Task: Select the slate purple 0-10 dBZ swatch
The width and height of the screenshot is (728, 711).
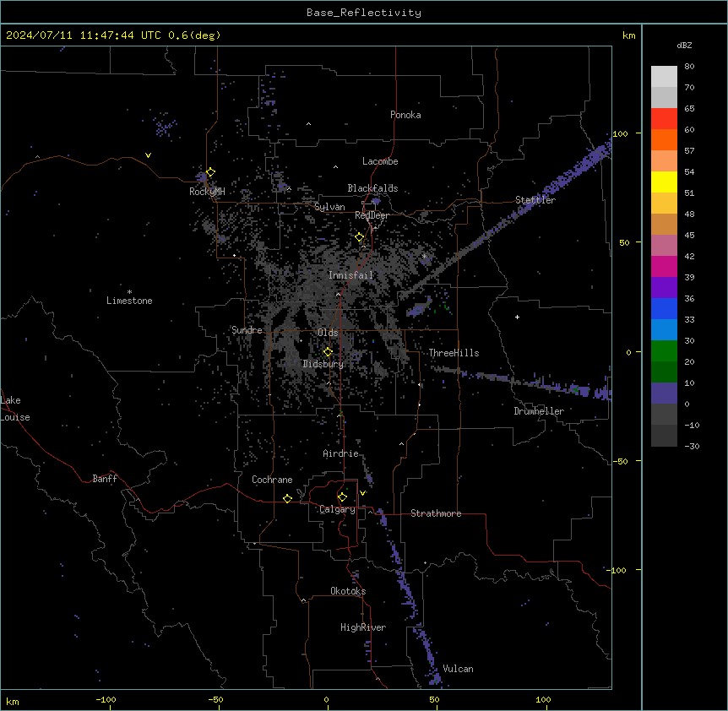Action: click(664, 393)
